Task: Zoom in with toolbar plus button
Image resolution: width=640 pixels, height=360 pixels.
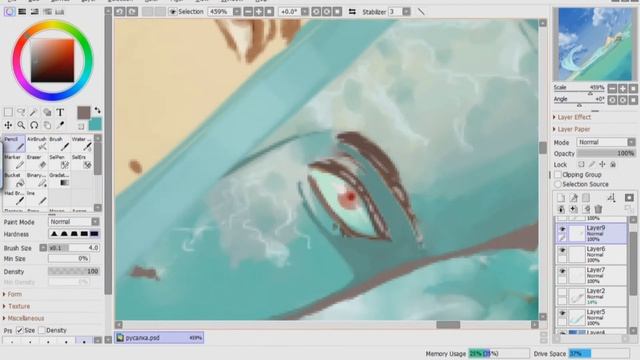Action: tap(258, 12)
